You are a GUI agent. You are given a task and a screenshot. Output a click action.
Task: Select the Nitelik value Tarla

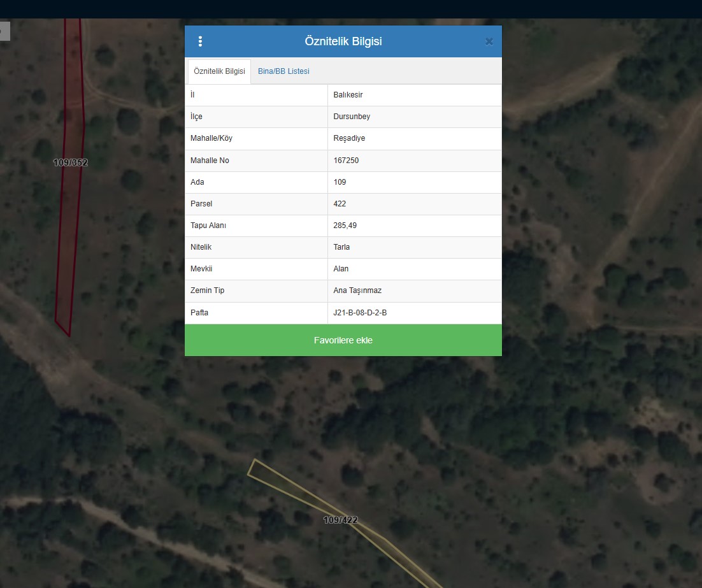tap(341, 247)
